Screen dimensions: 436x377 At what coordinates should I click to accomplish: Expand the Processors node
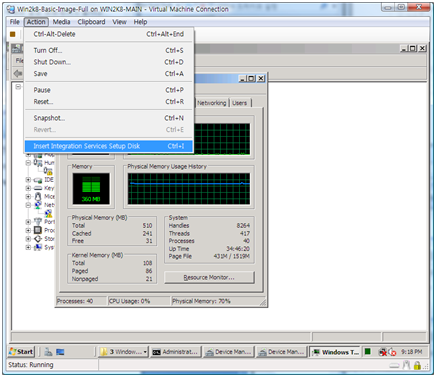click(x=28, y=230)
